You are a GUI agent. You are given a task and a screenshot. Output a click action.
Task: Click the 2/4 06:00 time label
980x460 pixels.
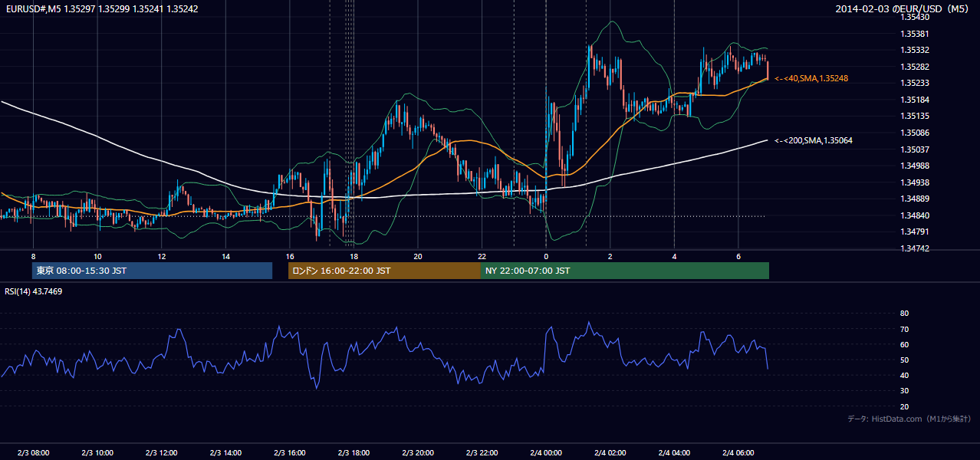(x=738, y=452)
